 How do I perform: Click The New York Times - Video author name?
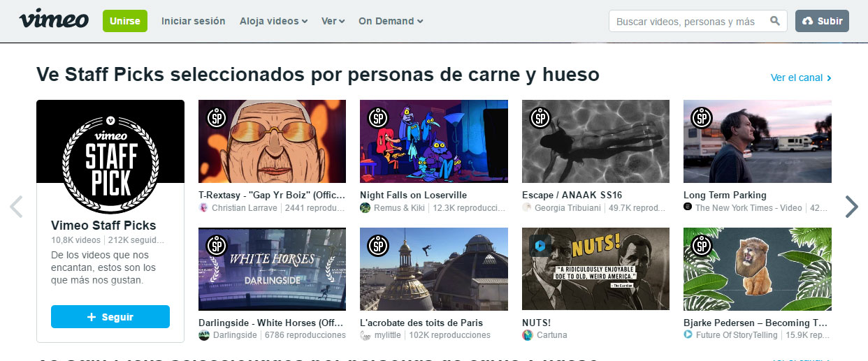point(748,207)
